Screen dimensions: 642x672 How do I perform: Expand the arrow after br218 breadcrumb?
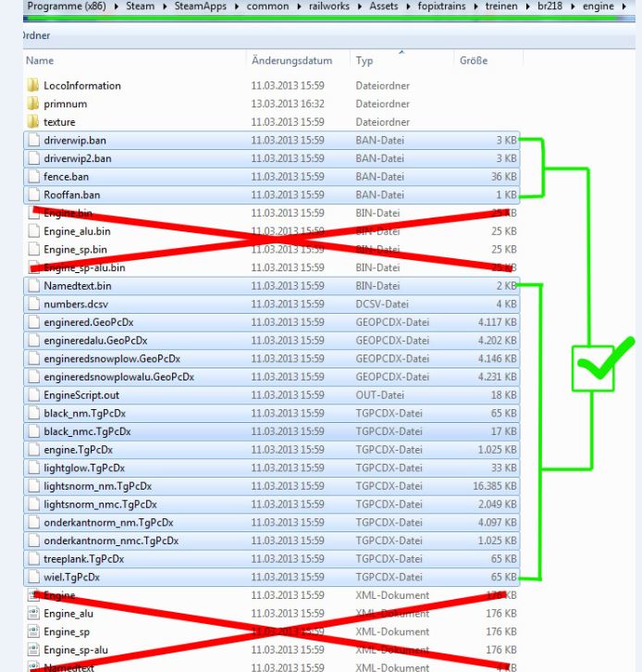(x=573, y=6)
